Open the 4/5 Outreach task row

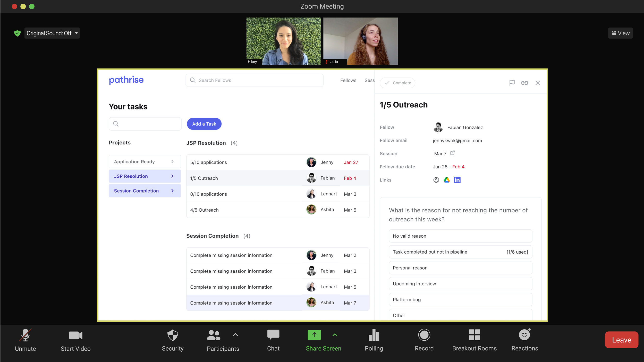[x=278, y=210]
